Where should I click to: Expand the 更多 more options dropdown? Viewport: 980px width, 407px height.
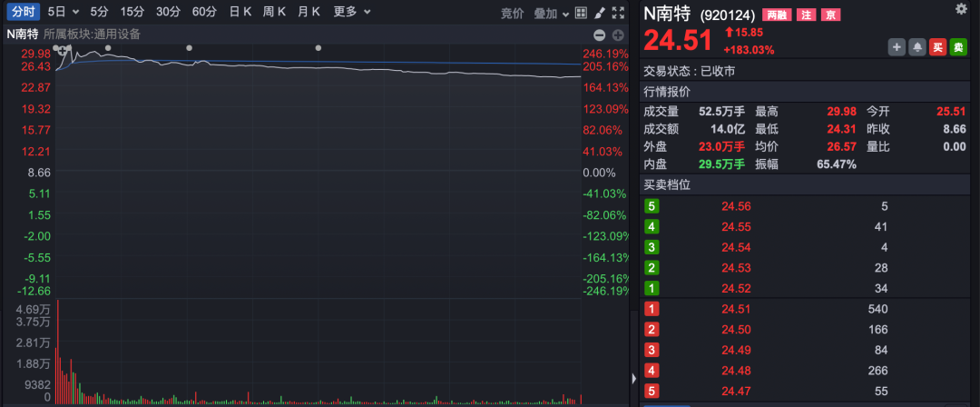351,12
